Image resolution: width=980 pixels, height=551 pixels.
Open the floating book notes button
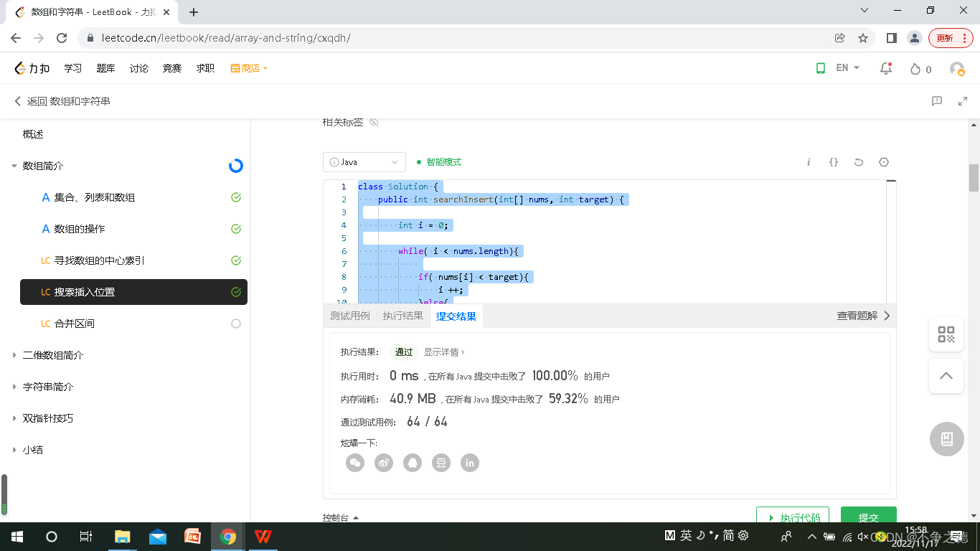947,438
